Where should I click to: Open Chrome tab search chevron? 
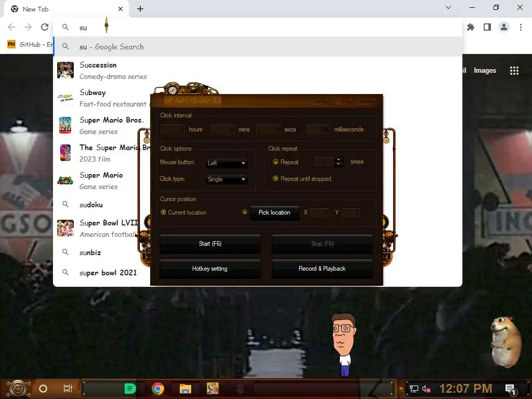coord(448,7)
